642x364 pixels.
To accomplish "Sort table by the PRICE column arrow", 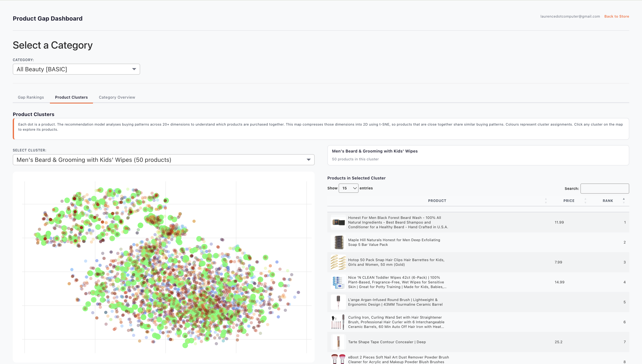I will pos(586,200).
